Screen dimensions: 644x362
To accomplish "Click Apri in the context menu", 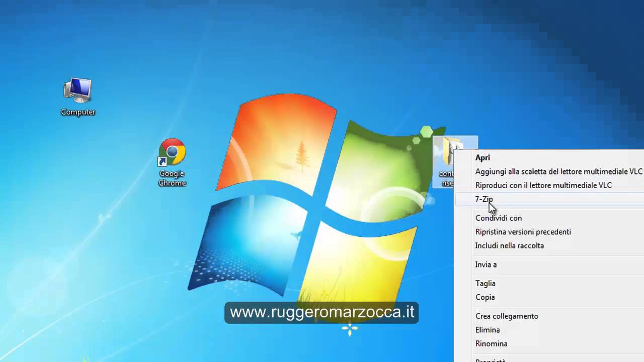I will point(549,158).
